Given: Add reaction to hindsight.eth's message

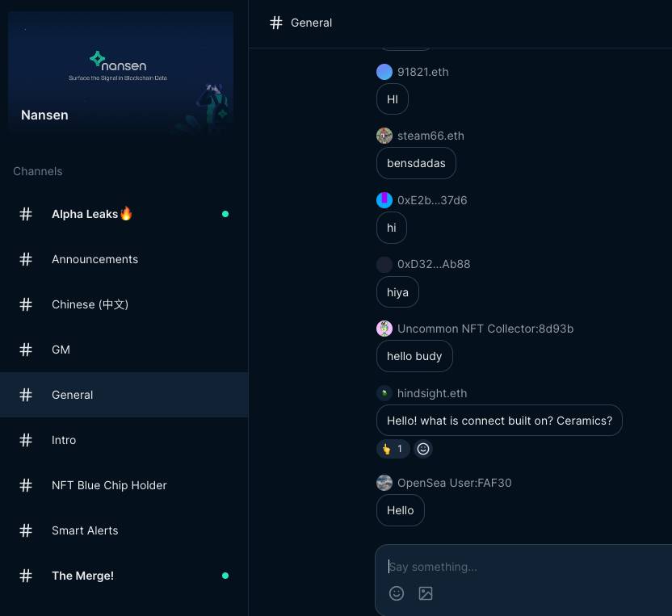Looking at the screenshot, I should (x=423, y=449).
